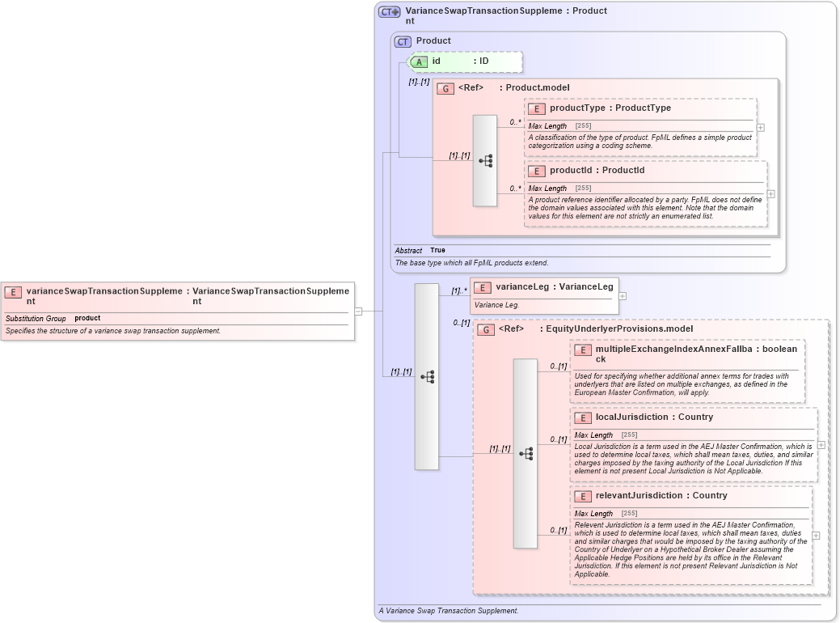This screenshot has height=623, width=840.
Task: Click the [1]..* cardinality before varianceLeg
Action: point(459,290)
